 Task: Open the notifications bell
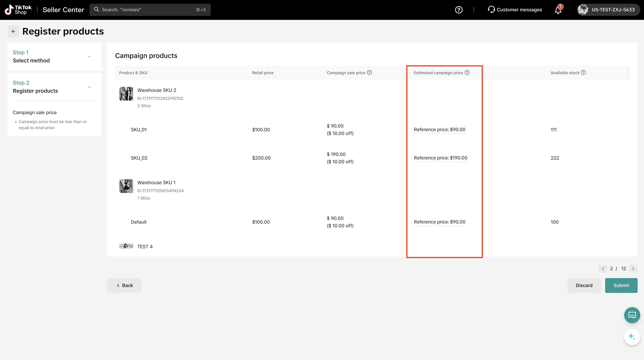[x=558, y=10]
